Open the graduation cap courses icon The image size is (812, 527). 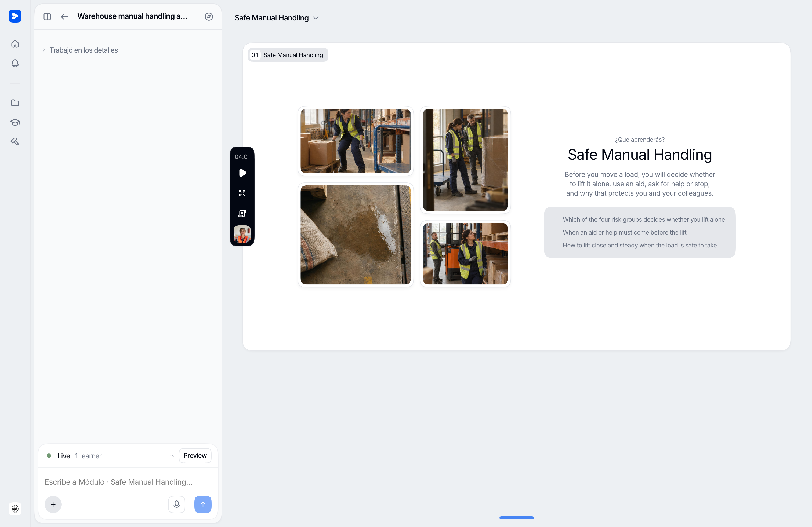[15, 122]
